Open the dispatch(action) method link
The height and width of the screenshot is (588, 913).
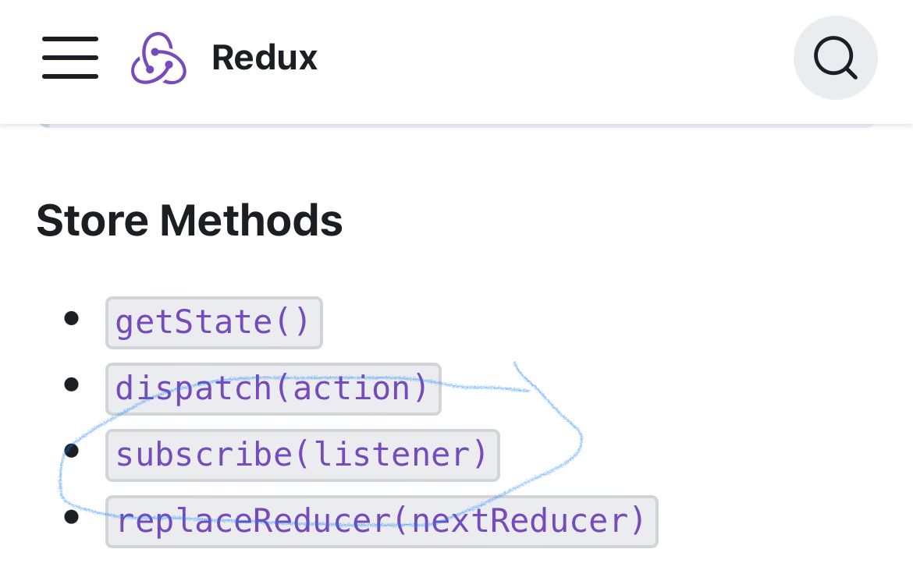[273, 389]
